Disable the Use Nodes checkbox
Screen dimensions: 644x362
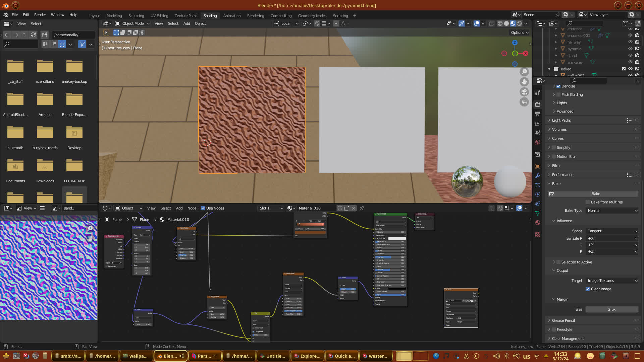(x=203, y=208)
